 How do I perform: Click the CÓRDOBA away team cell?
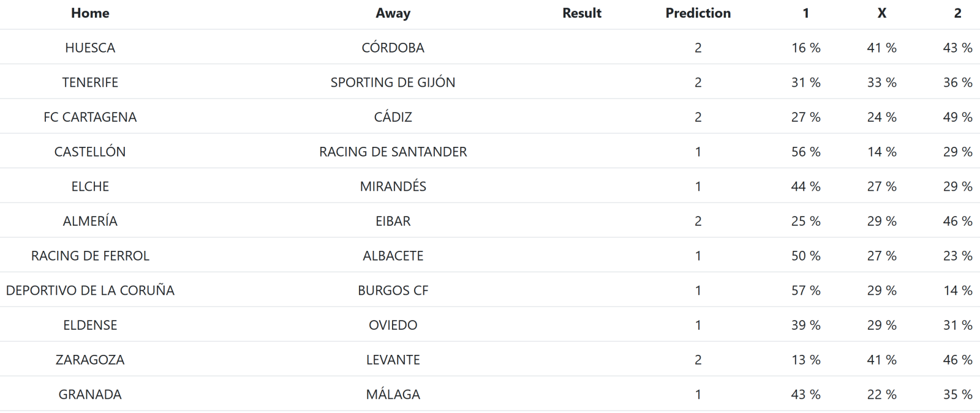pyautogui.click(x=393, y=48)
